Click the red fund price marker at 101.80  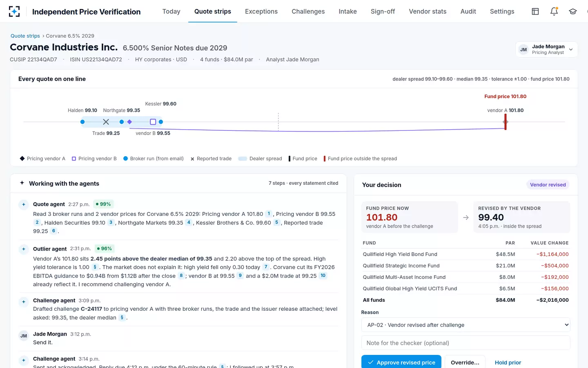(506, 122)
